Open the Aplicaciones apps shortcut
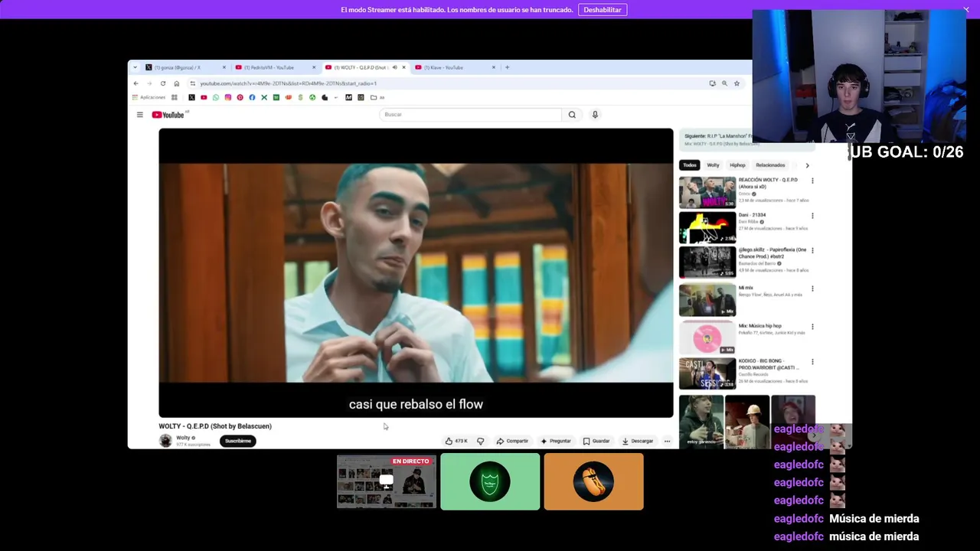The image size is (980, 551). (x=149, y=97)
